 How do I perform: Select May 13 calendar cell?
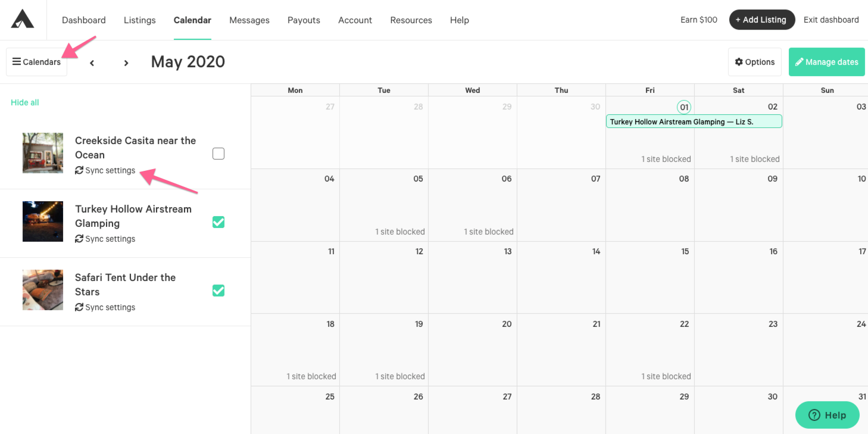coord(473,277)
